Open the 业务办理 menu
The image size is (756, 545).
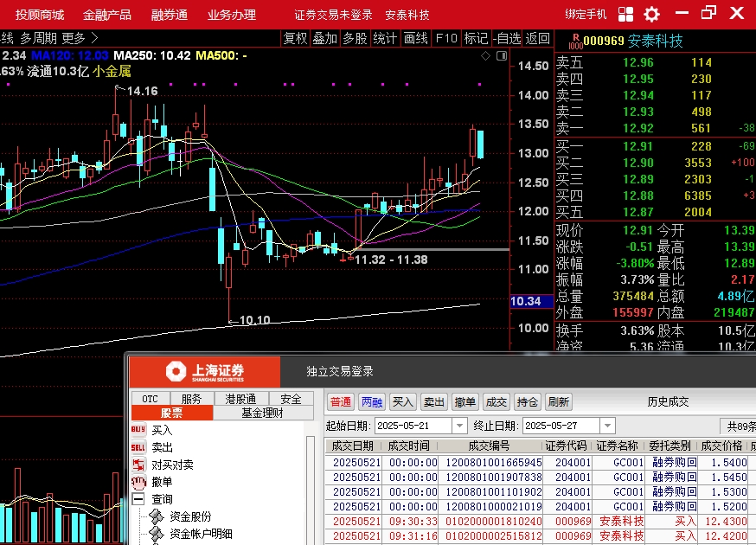tap(232, 15)
